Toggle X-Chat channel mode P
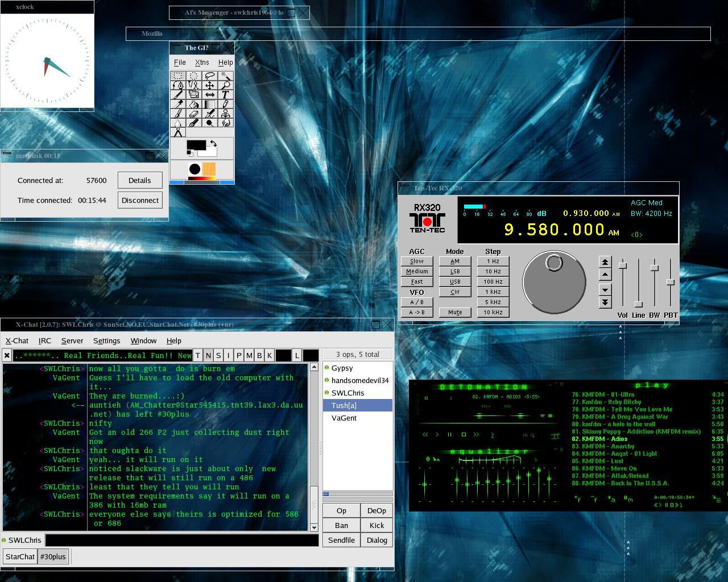The image size is (728, 582). pyautogui.click(x=239, y=355)
